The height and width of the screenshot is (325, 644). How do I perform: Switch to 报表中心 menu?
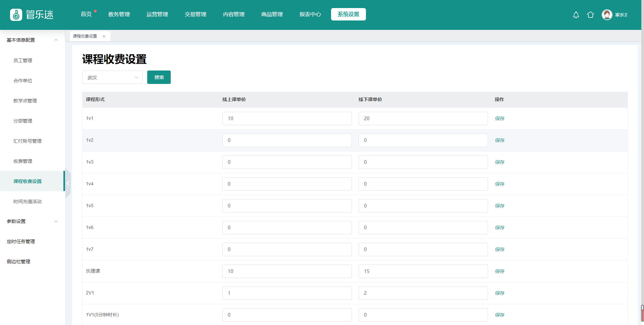point(310,14)
